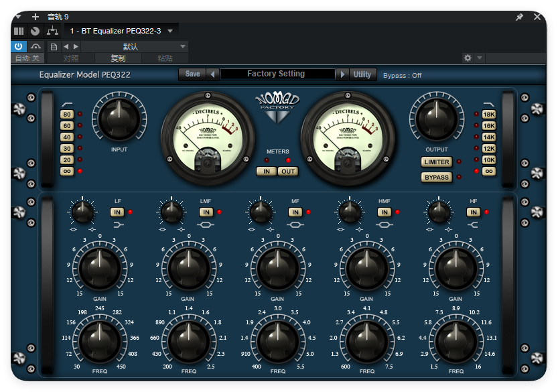Toggle the LF band IN button

tap(117, 212)
